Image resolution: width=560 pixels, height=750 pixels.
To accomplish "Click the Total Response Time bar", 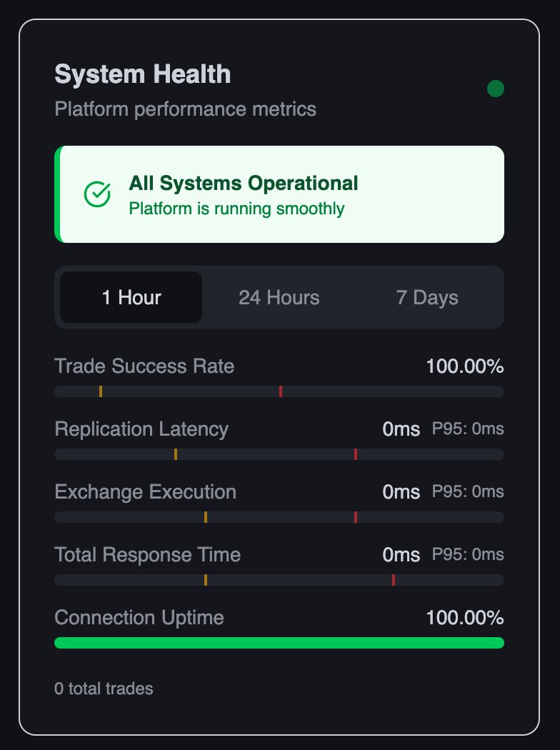I will (x=279, y=580).
